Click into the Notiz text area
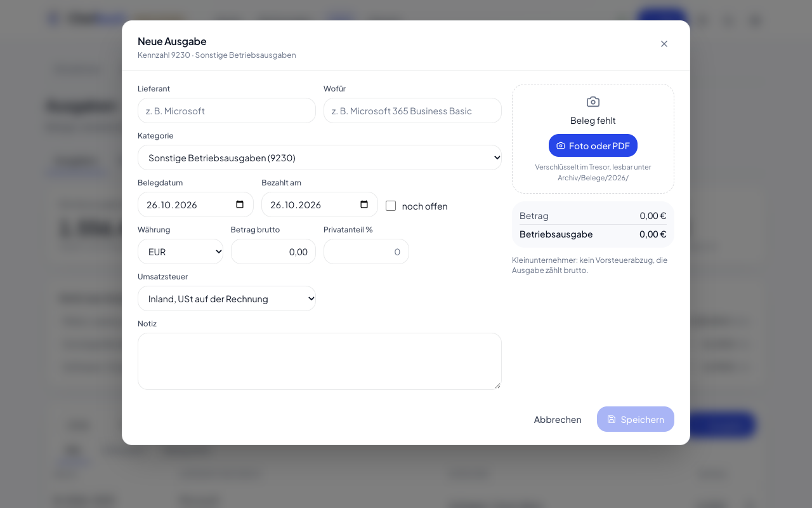 tap(320, 361)
